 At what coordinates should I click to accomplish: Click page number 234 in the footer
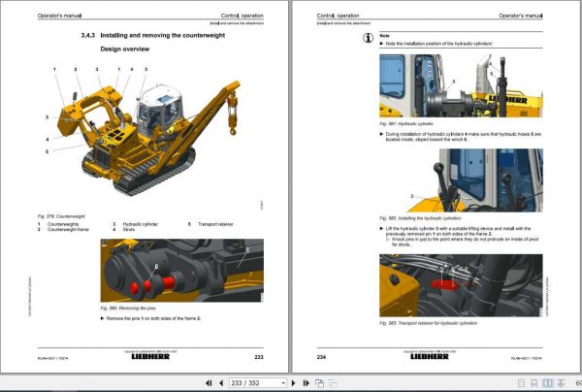(321, 357)
